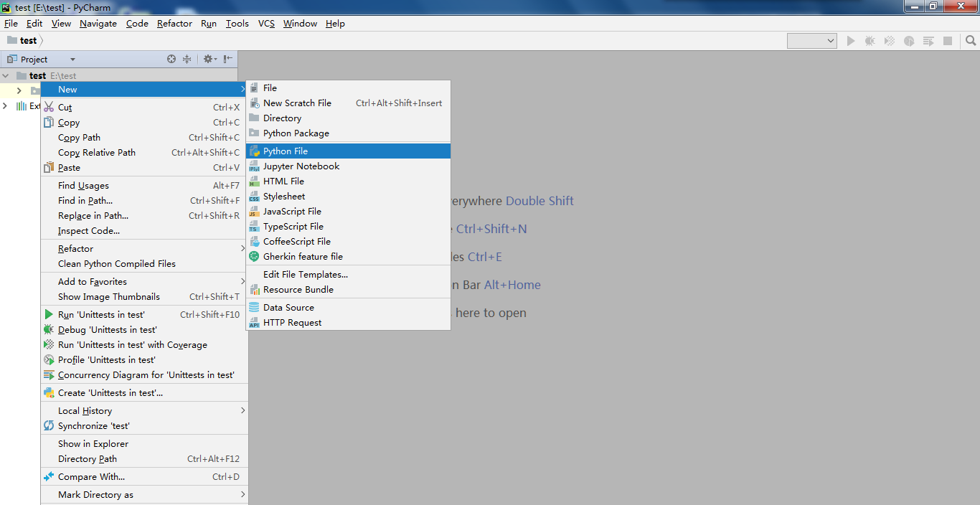Open the run configuration dropdown
Viewport: 980px width, 505px height.
pyautogui.click(x=812, y=41)
